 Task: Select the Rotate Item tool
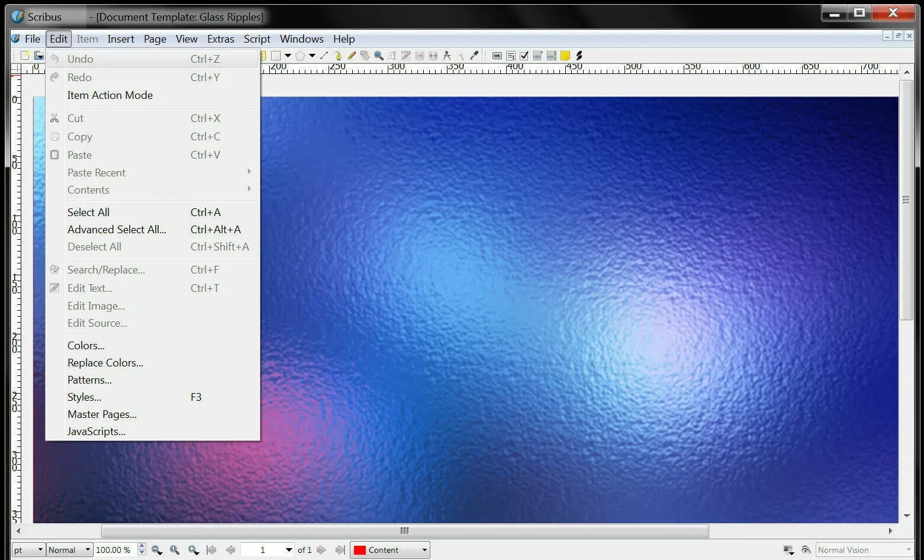coord(365,56)
